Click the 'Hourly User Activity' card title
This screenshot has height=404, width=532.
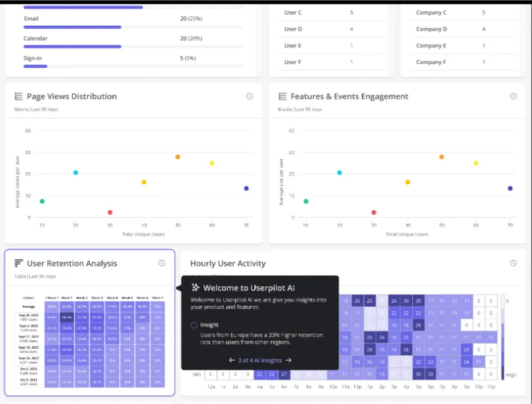[228, 263]
